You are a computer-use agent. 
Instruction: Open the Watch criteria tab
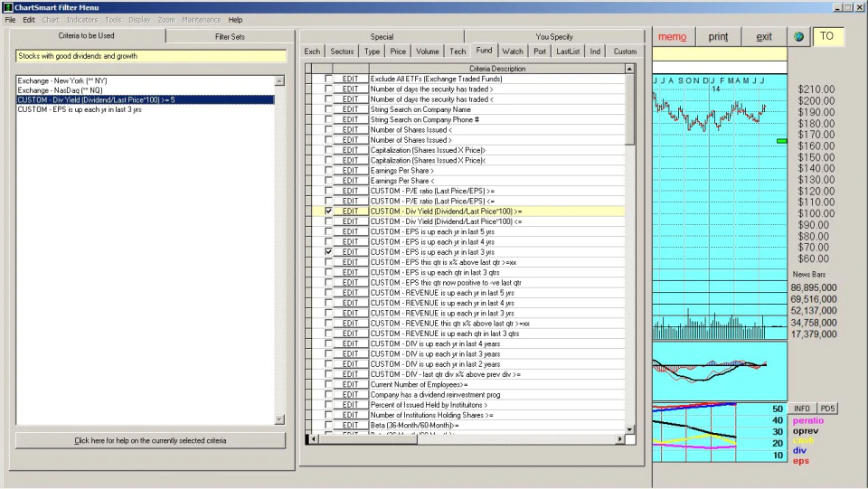click(x=513, y=51)
